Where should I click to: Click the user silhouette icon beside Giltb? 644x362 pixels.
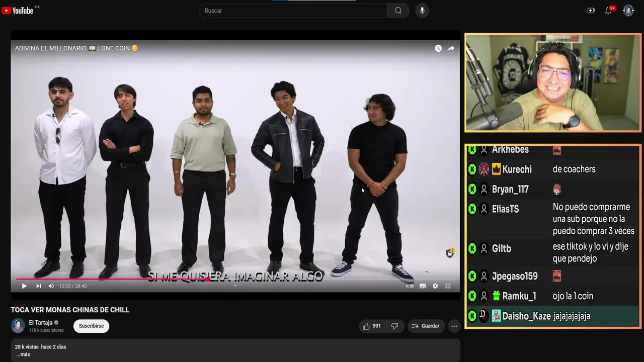(x=484, y=248)
